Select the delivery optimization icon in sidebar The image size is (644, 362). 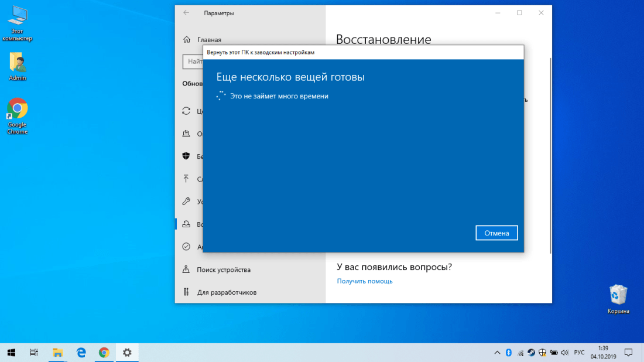186,134
